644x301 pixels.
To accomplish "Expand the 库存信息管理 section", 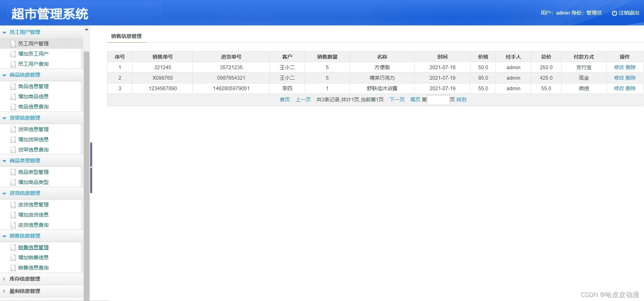I will point(4,279).
